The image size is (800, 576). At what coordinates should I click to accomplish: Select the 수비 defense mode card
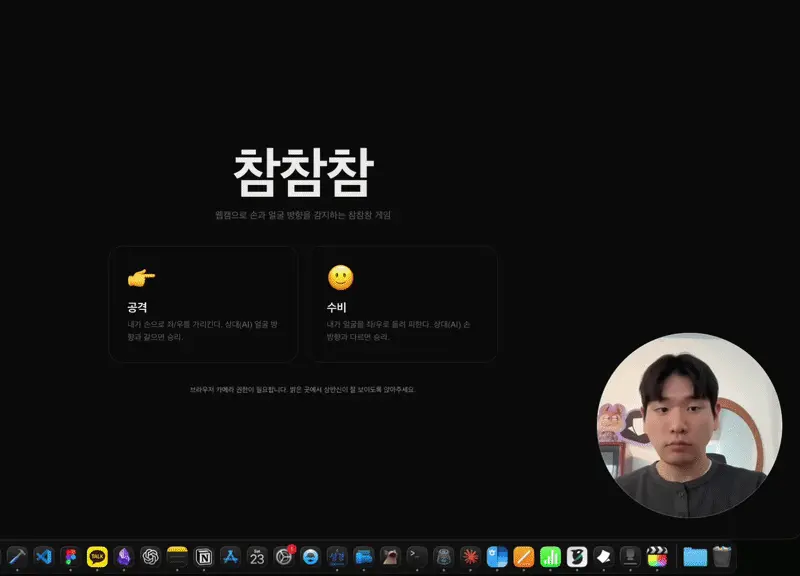tap(403, 304)
